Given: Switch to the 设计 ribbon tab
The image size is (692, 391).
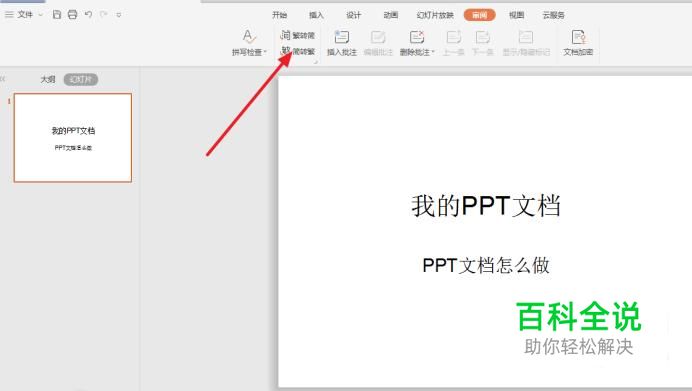Looking at the screenshot, I should pyautogui.click(x=354, y=15).
